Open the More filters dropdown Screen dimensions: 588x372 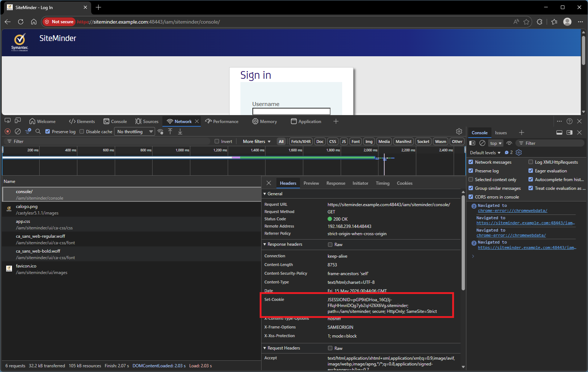click(x=257, y=142)
